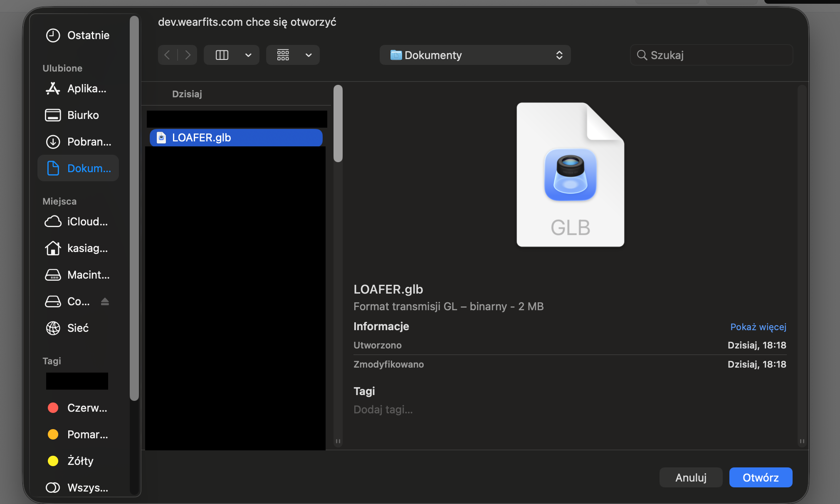Eject the Co... mounted volume
Image resolution: width=840 pixels, height=504 pixels.
pyautogui.click(x=105, y=301)
